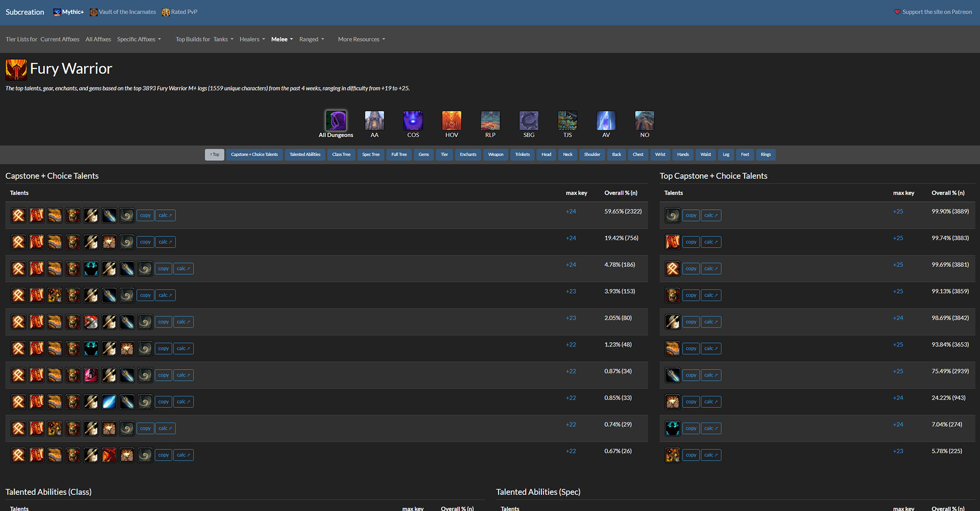Open the Ranged dropdown
This screenshot has height=511, width=980.
[311, 39]
